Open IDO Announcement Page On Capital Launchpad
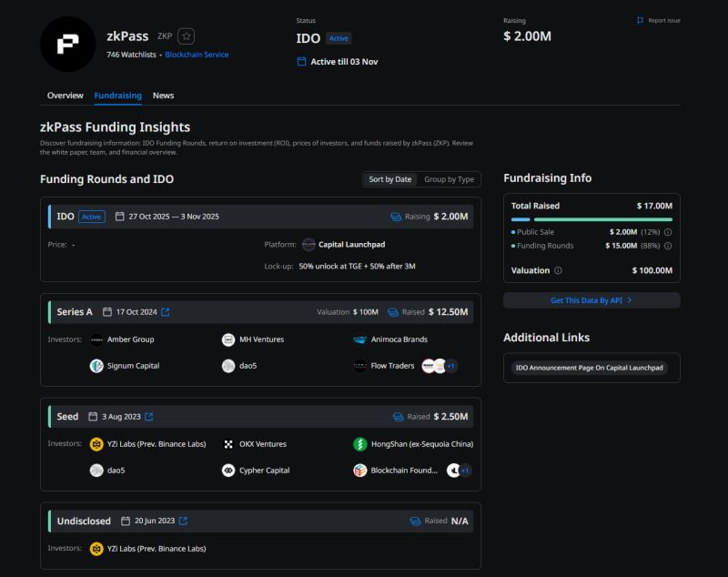Image resolution: width=728 pixels, height=577 pixels. (591, 368)
